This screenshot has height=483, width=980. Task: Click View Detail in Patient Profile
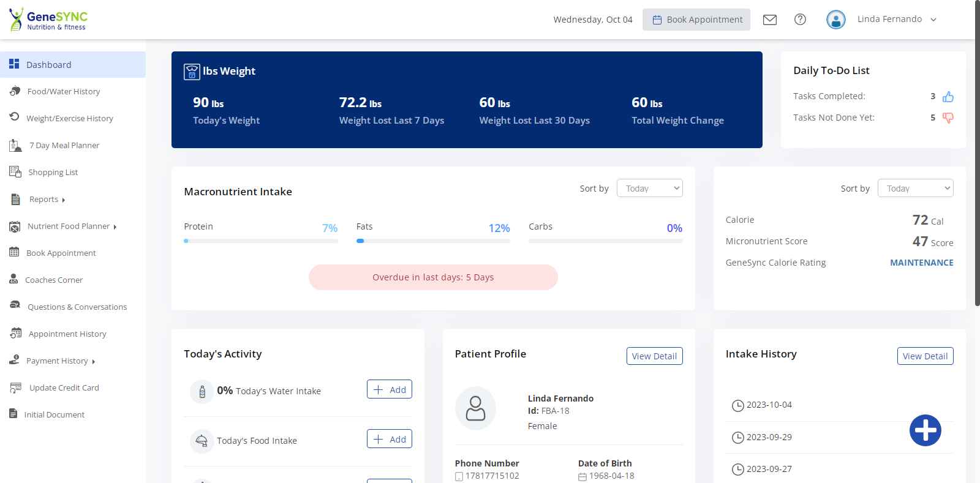coord(654,356)
